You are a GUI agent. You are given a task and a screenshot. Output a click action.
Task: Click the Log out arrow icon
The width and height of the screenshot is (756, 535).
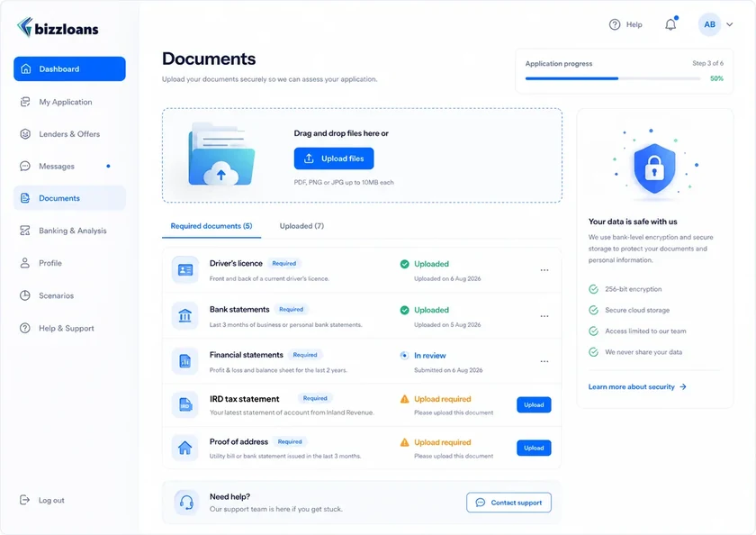click(x=24, y=500)
